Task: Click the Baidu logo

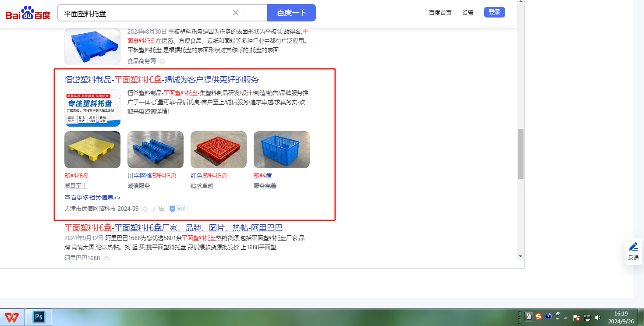Action: [28, 13]
